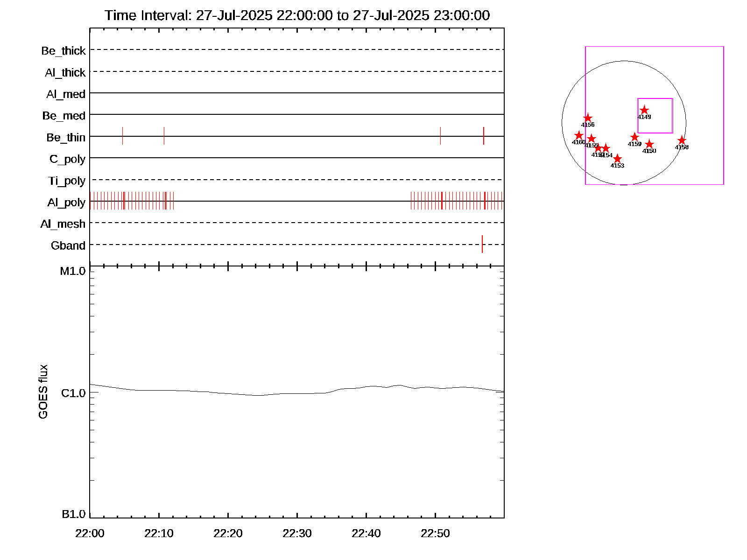Select active region 4150 star marker
Viewport: 747px width, 560px height.
tap(649, 144)
